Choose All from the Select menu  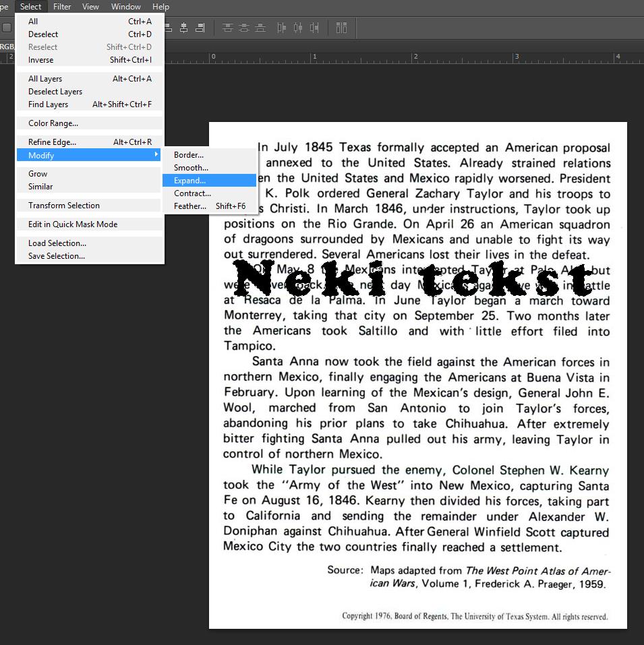pos(90,22)
